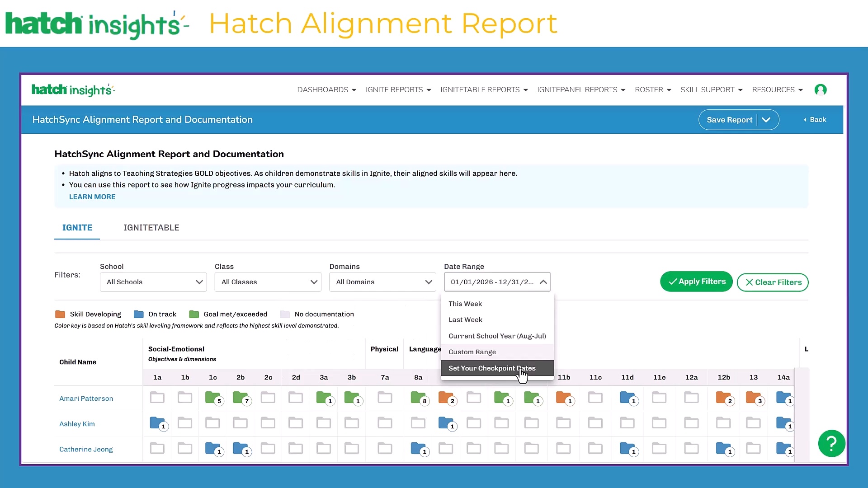
Task: Open the IGNITEPANEL REPORTS menu
Action: click(581, 90)
